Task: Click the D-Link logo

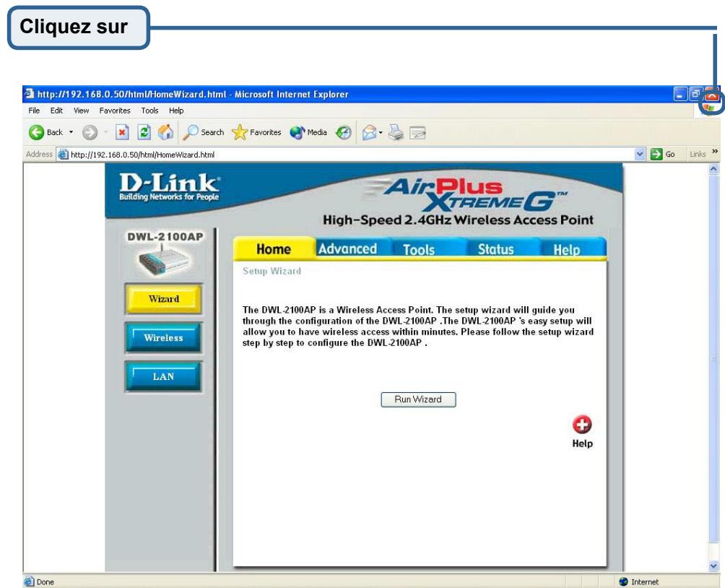Action: coord(169,187)
